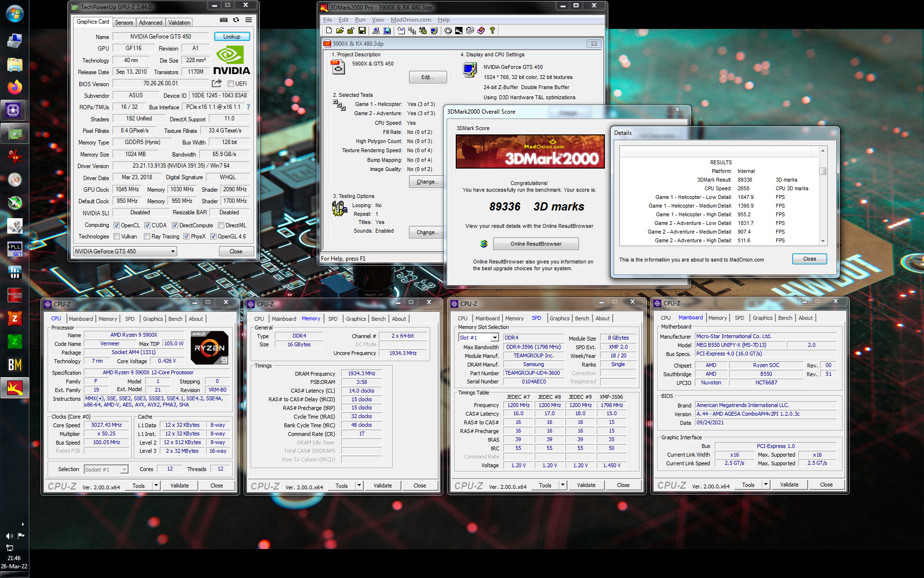Click the NVIDIA logo in GPU-Z
The height and width of the screenshot is (578, 924).
click(x=231, y=60)
